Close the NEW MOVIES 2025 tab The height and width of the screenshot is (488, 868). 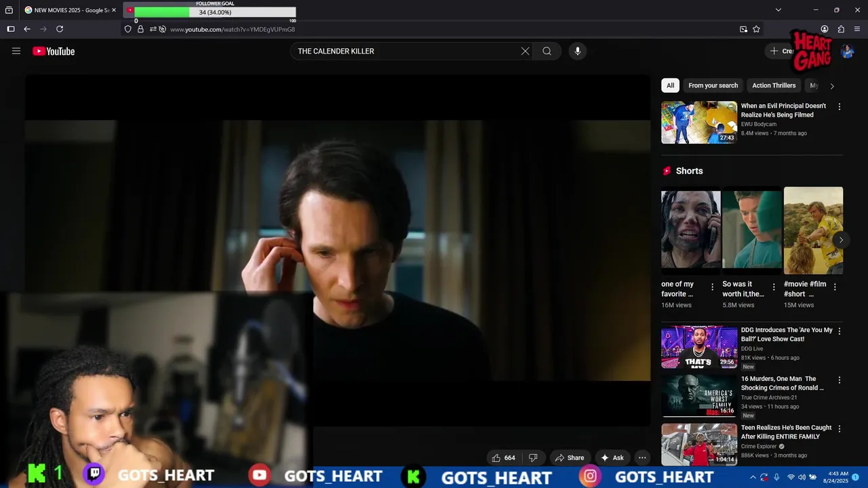(114, 10)
